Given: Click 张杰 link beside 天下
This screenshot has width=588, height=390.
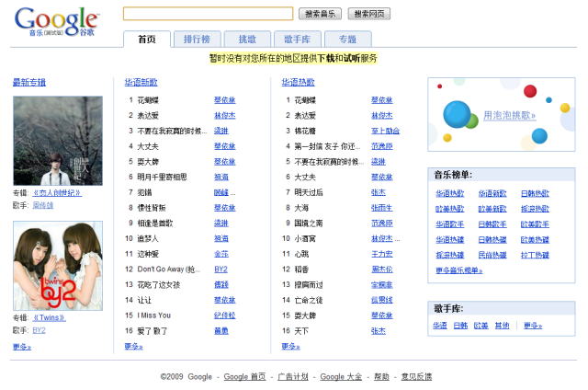Looking at the screenshot, I should click(379, 331).
